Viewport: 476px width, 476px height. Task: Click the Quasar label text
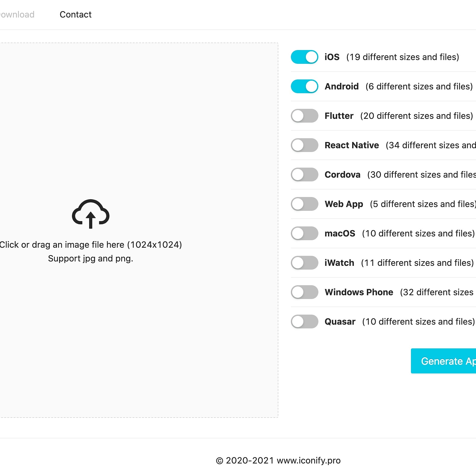pyautogui.click(x=340, y=322)
